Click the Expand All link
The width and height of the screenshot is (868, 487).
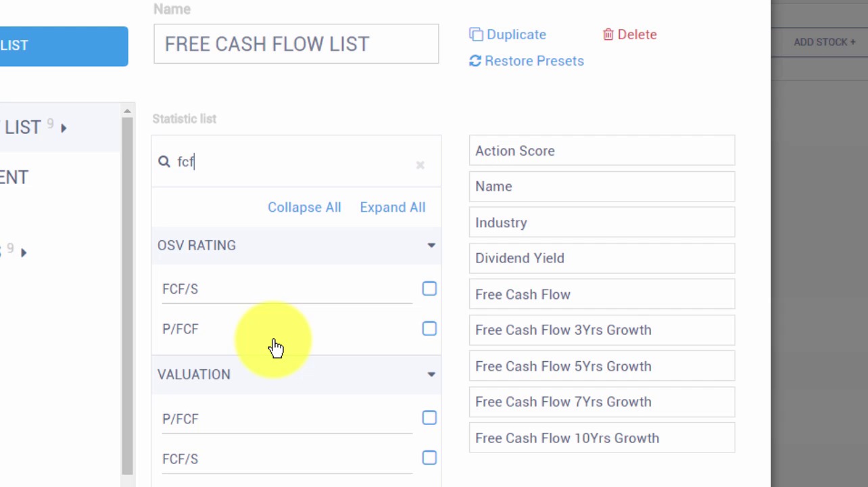(393, 208)
